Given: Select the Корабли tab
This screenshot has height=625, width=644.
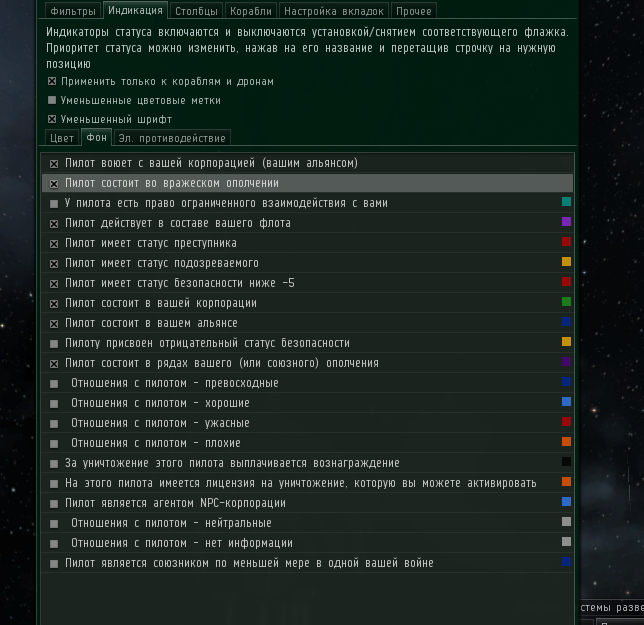Looking at the screenshot, I should click(251, 11).
